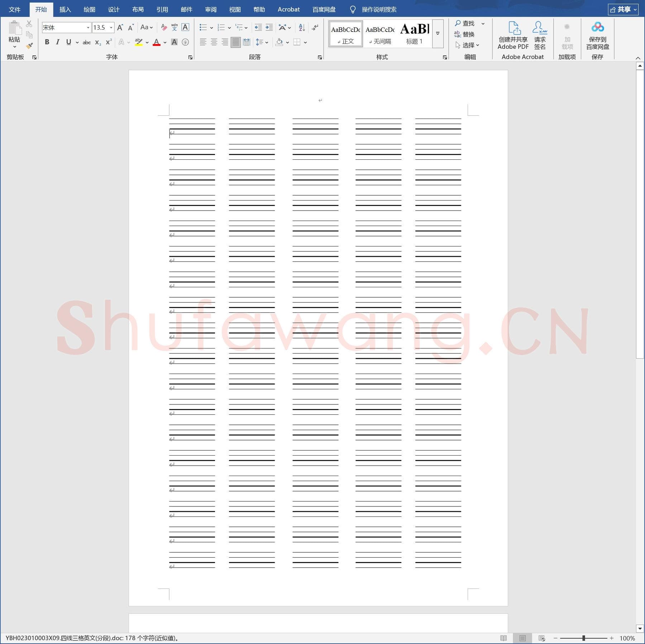Open the font size dropdown showing 13.5
Viewport: 645px width, 644px height.
pos(111,28)
